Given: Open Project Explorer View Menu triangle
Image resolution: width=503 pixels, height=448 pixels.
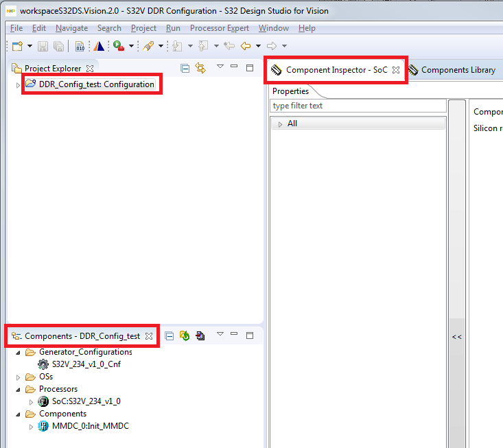Looking at the screenshot, I should coord(220,67).
